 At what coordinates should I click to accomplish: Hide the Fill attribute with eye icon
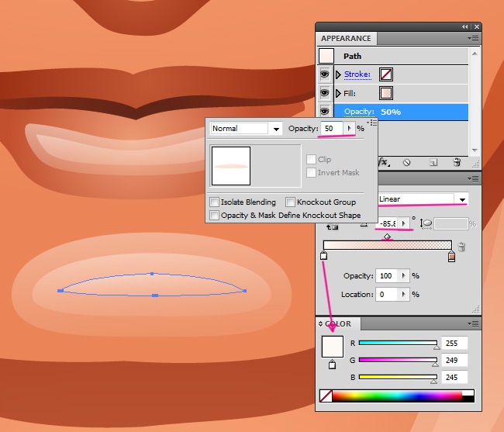tap(325, 93)
